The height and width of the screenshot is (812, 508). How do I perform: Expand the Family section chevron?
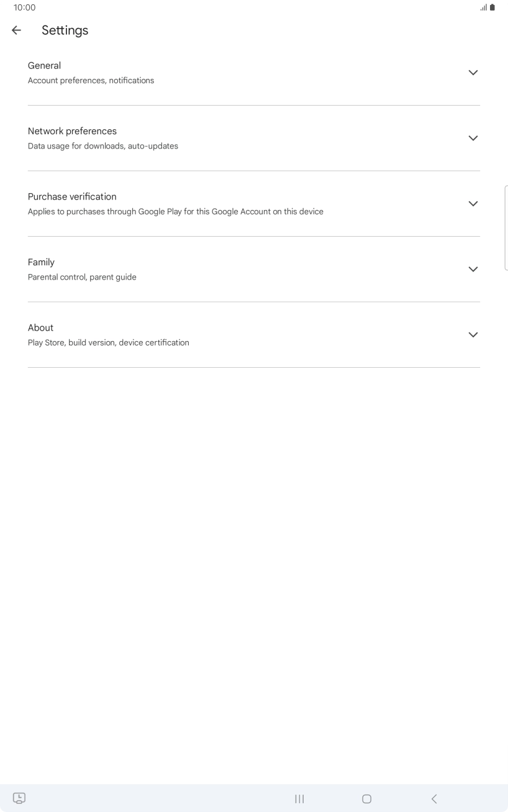tap(473, 269)
